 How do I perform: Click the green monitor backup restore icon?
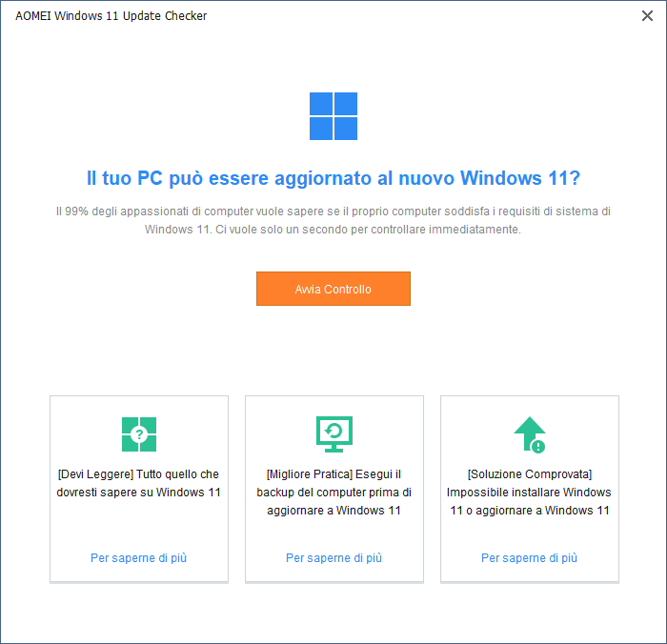[x=333, y=433]
